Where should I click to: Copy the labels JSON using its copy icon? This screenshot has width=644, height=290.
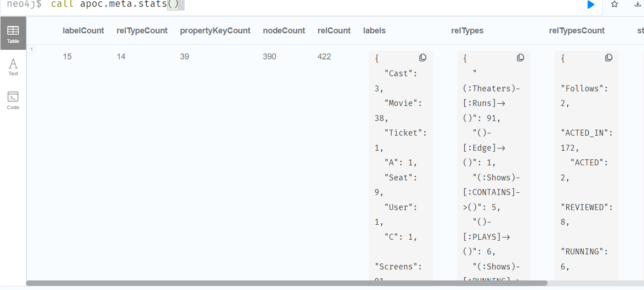(423, 58)
